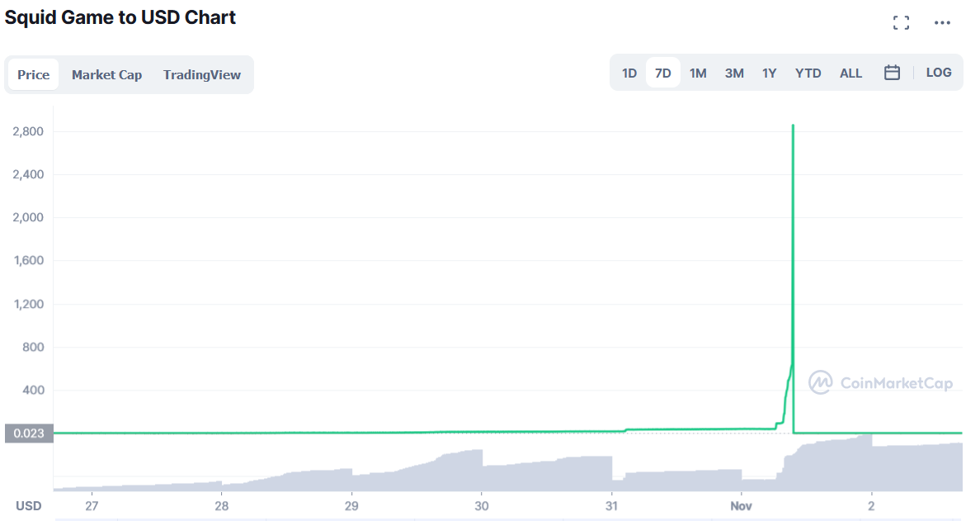Select the 7D time range
This screenshot has width=980, height=521.
(x=663, y=73)
